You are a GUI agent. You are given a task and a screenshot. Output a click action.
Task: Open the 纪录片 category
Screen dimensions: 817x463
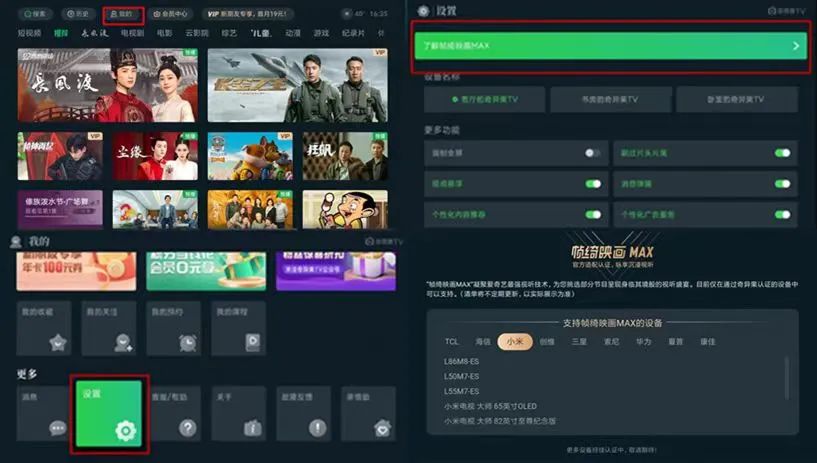(x=353, y=33)
